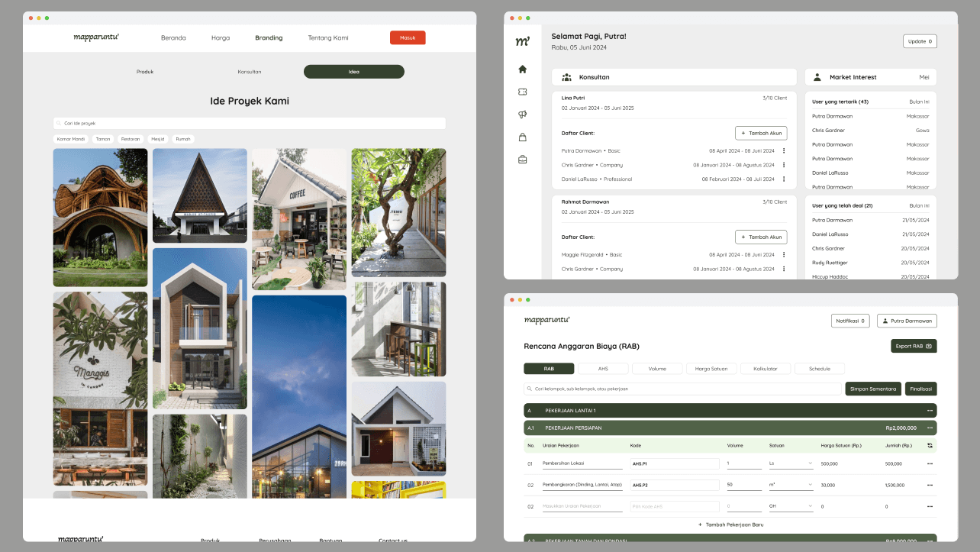Click Tambah Pekerjaan Baru link
980x552 pixels.
[x=730, y=525]
